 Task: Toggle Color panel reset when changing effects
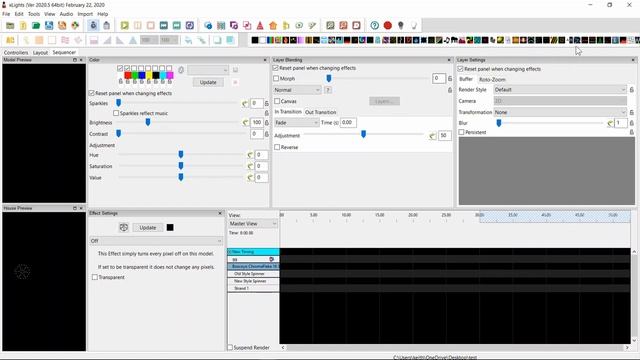point(91,93)
